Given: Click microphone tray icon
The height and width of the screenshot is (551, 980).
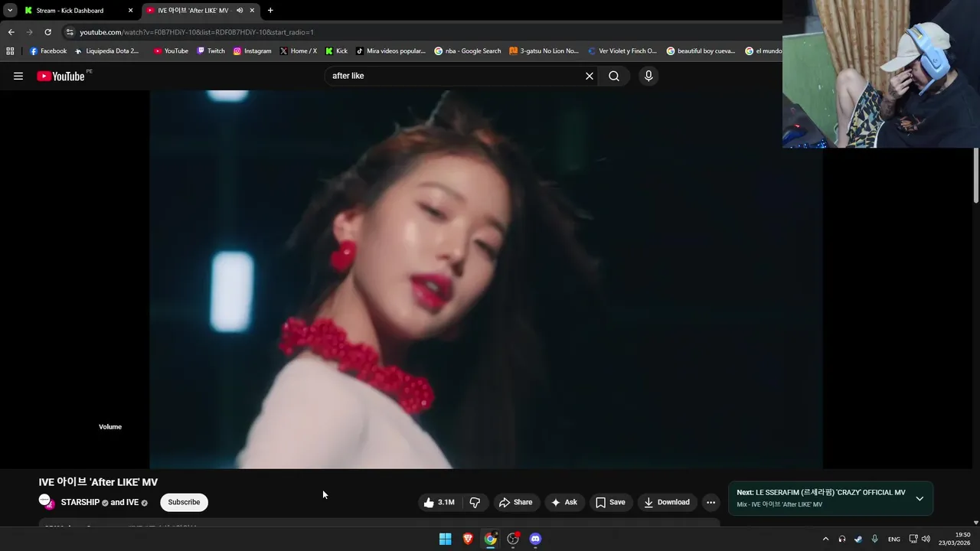Looking at the screenshot, I should (x=874, y=539).
